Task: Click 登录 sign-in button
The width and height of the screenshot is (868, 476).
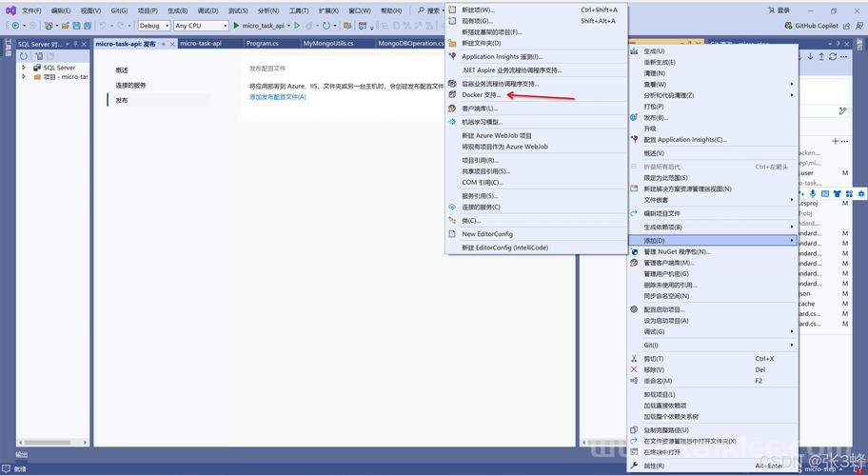Action: [x=779, y=10]
